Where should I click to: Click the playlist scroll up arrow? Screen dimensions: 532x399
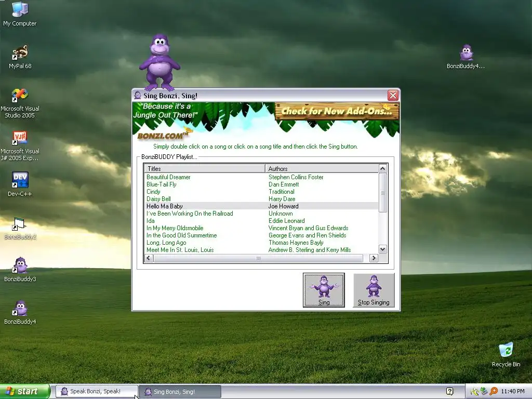pyautogui.click(x=383, y=169)
